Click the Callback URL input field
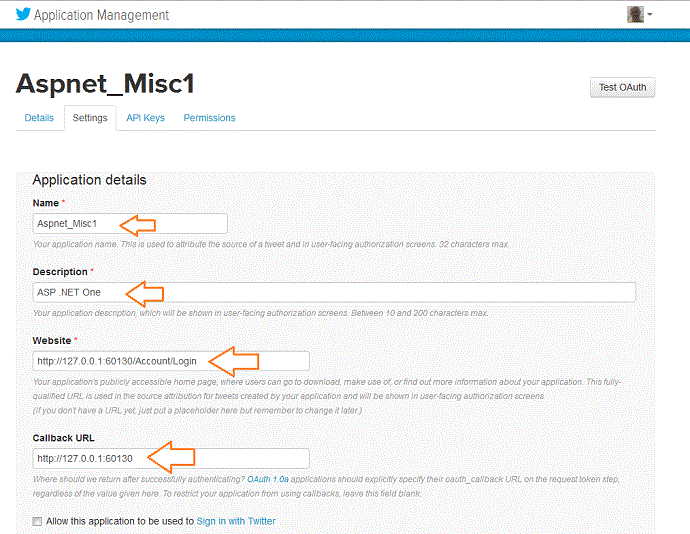Screen dimensions: 690x534 pyautogui.click(x=171, y=458)
